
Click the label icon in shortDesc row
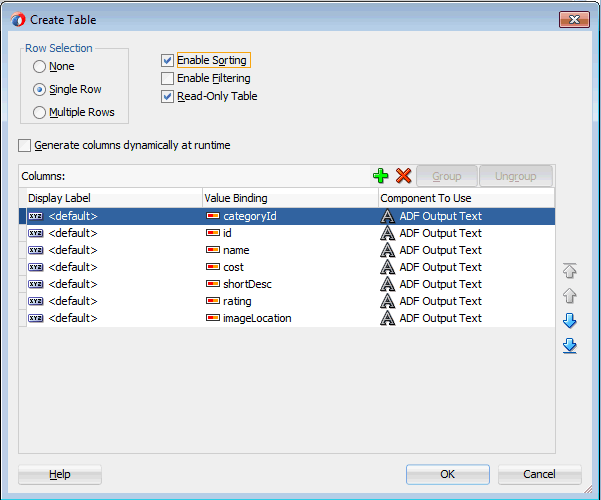click(36, 284)
